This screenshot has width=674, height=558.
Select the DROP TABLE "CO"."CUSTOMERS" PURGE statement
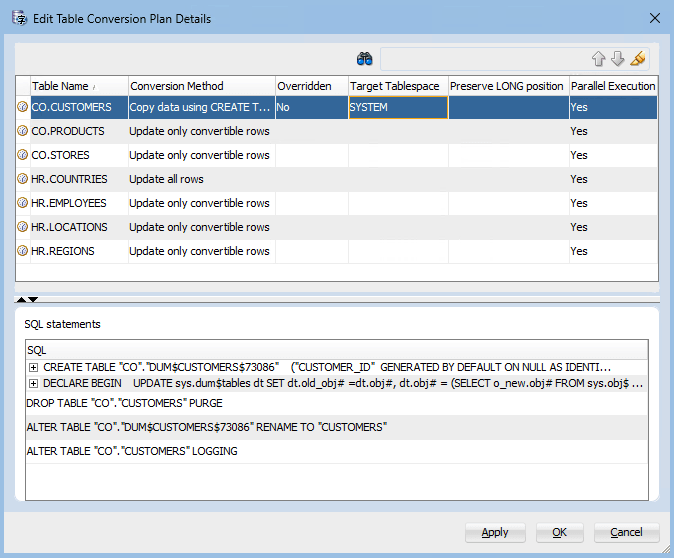click(337, 403)
